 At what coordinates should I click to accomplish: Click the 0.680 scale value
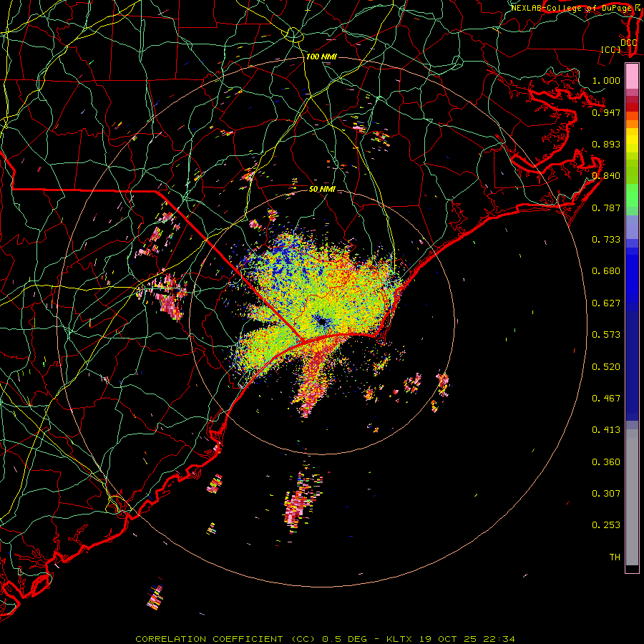click(x=606, y=271)
